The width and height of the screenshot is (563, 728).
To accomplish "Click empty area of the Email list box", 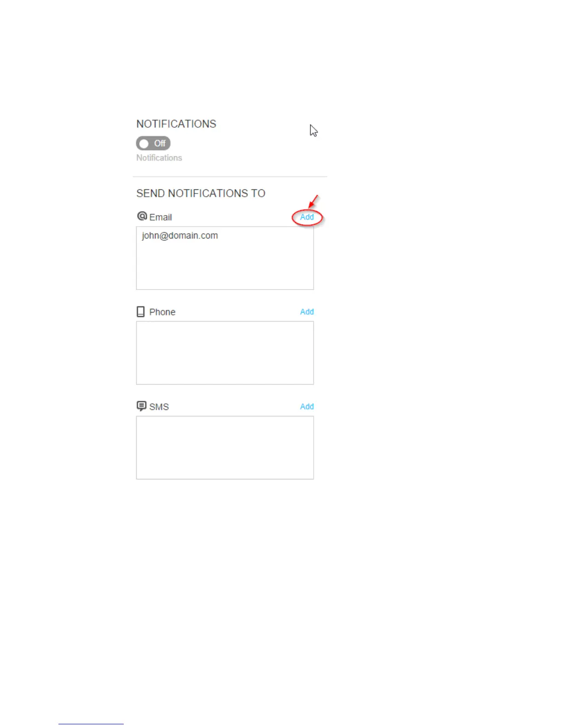I will pos(225,267).
